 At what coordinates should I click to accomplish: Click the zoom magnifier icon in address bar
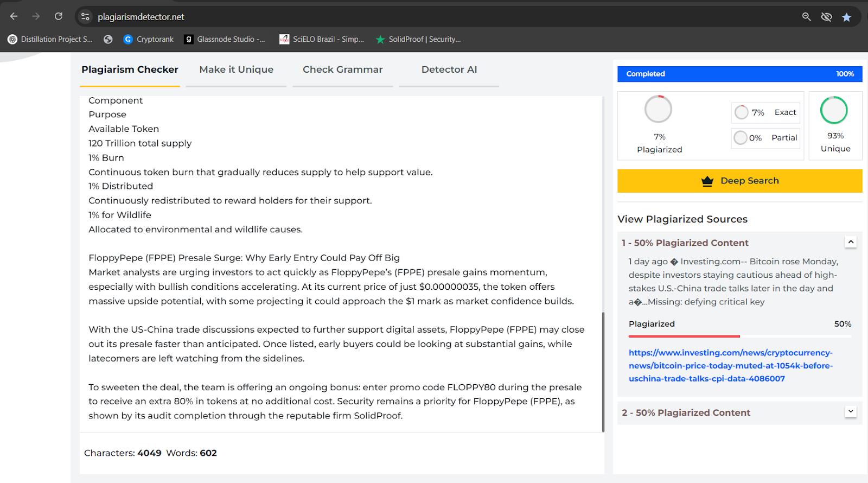(807, 17)
